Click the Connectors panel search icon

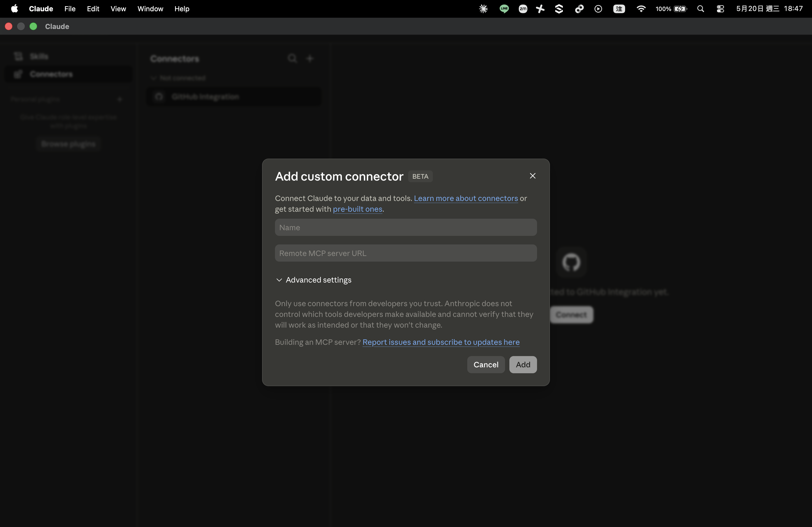pos(292,58)
